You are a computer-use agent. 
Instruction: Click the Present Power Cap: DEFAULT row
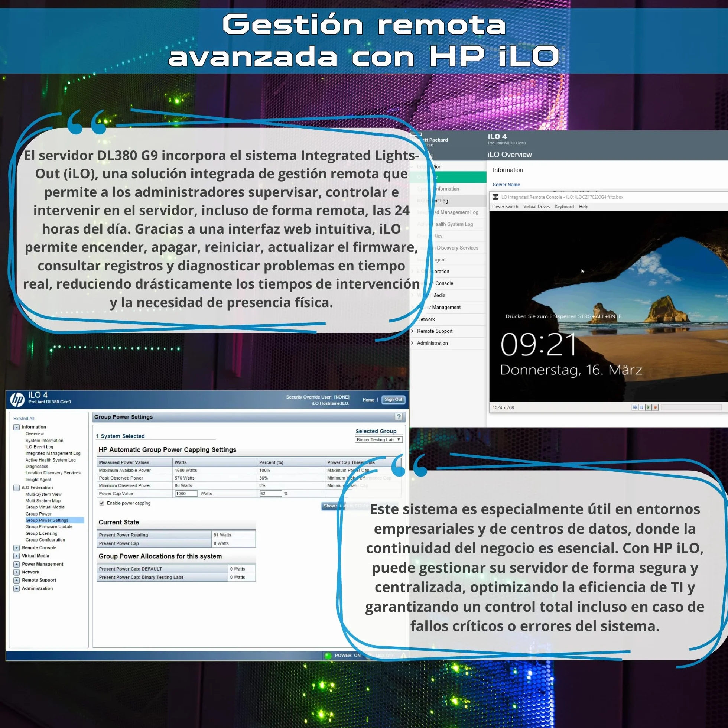(176, 569)
